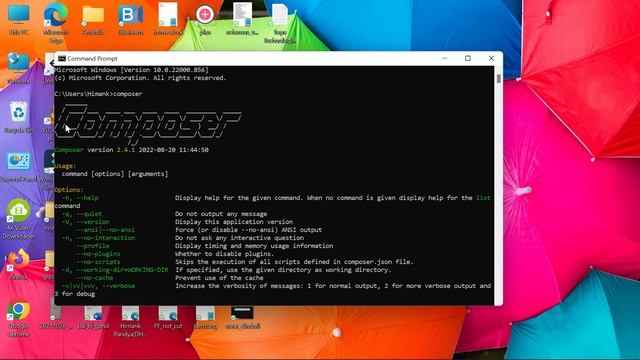This screenshot has height=360, width=640.
Task: Maximize the Command Prompt window
Action: coord(468,58)
